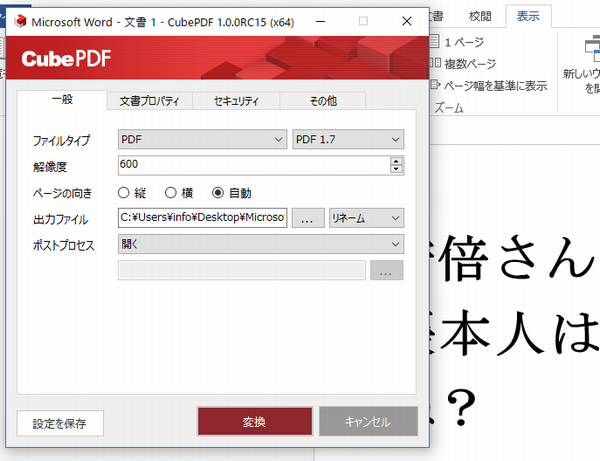Select 1 ページ zoom in Word

pos(457,42)
